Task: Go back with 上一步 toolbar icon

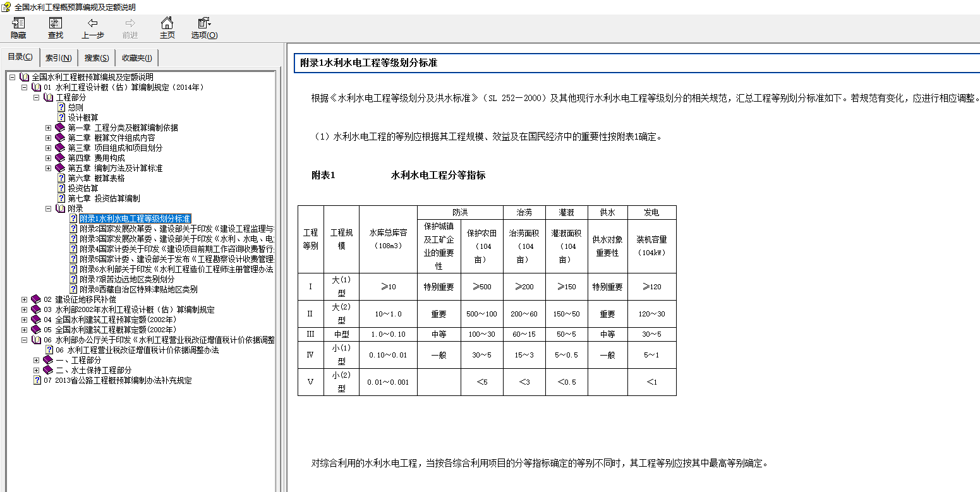Action: [x=93, y=28]
